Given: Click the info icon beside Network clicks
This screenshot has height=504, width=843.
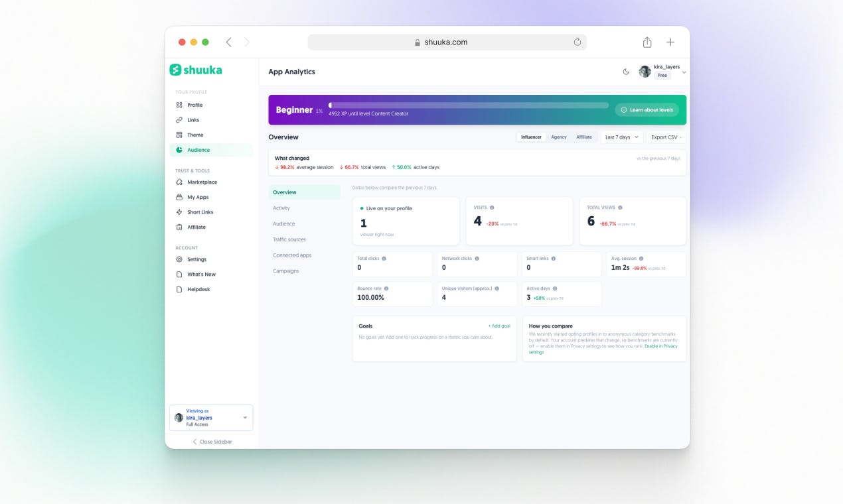Looking at the screenshot, I should click(x=477, y=259).
